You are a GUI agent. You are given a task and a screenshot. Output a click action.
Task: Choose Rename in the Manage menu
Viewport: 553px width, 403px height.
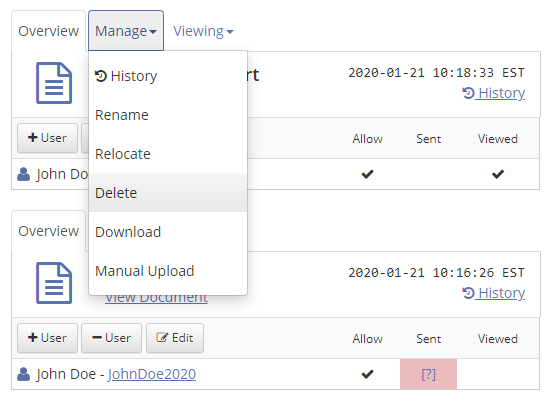click(x=168, y=115)
